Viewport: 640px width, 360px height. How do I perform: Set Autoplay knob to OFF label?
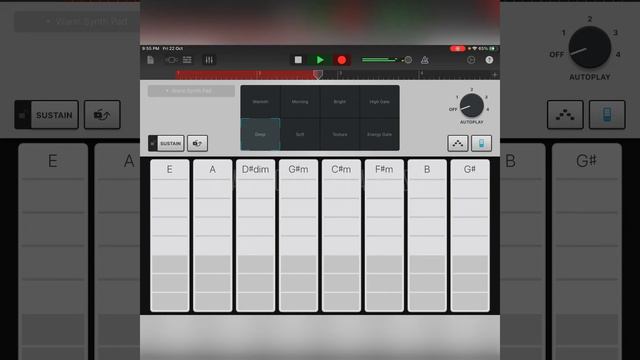tap(453, 109)
